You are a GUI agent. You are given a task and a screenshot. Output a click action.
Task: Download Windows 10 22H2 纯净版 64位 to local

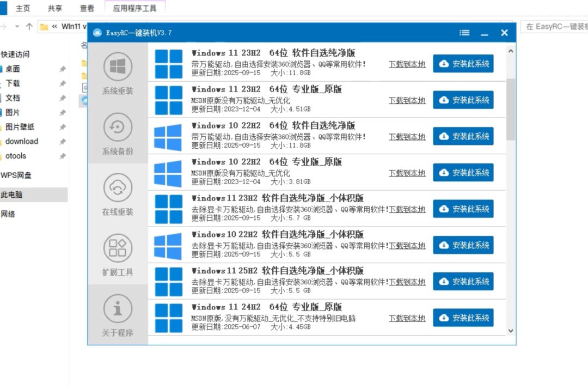click(407, 137)
